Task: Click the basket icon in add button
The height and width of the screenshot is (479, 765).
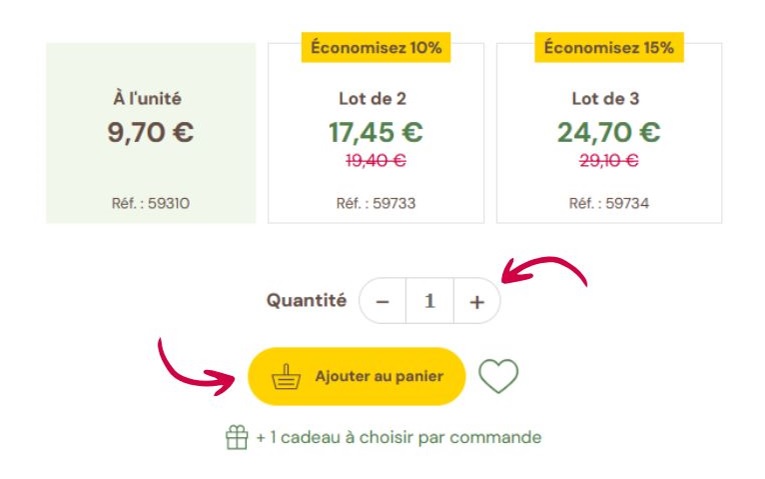Action: pyautogui.click(x=286, y=377)
